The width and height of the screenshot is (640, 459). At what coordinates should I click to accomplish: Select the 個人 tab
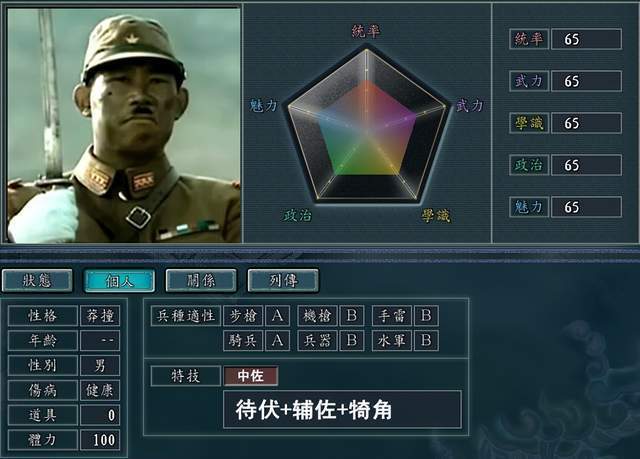[x=119, y=281]
